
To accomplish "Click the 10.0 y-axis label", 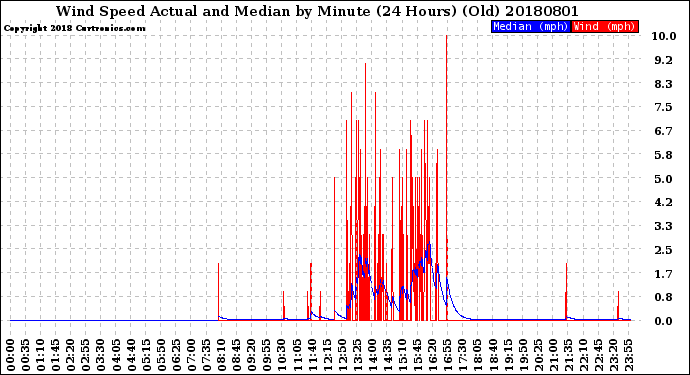I will (664, 36).
